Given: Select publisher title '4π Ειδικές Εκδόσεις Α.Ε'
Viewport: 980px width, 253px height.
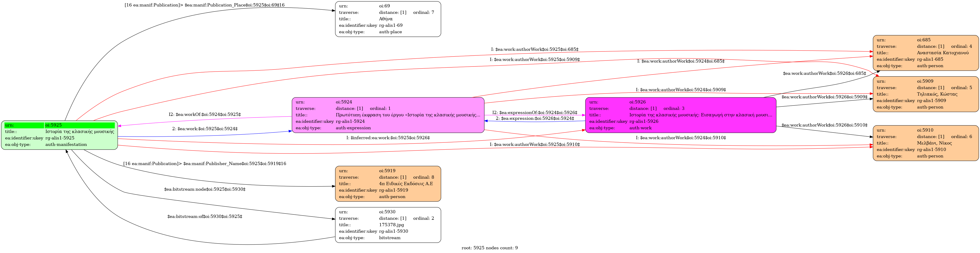Looking at the screenshot, I should pos(406,184).
